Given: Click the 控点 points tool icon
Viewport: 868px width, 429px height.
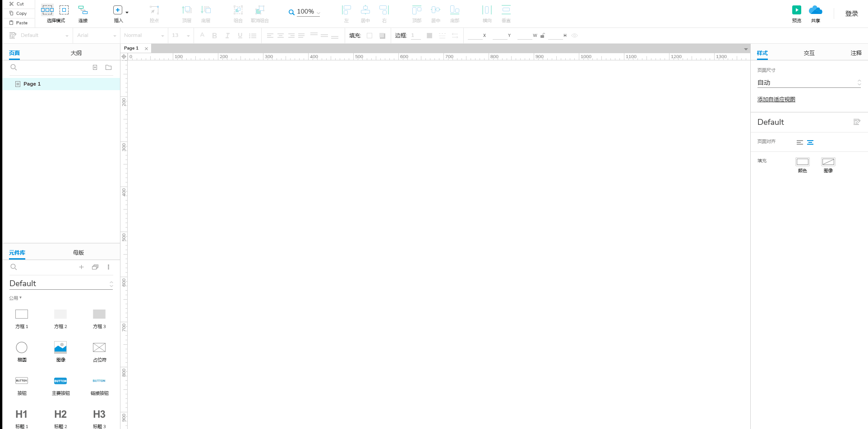Looking at the screenshot, I should 154,10.
